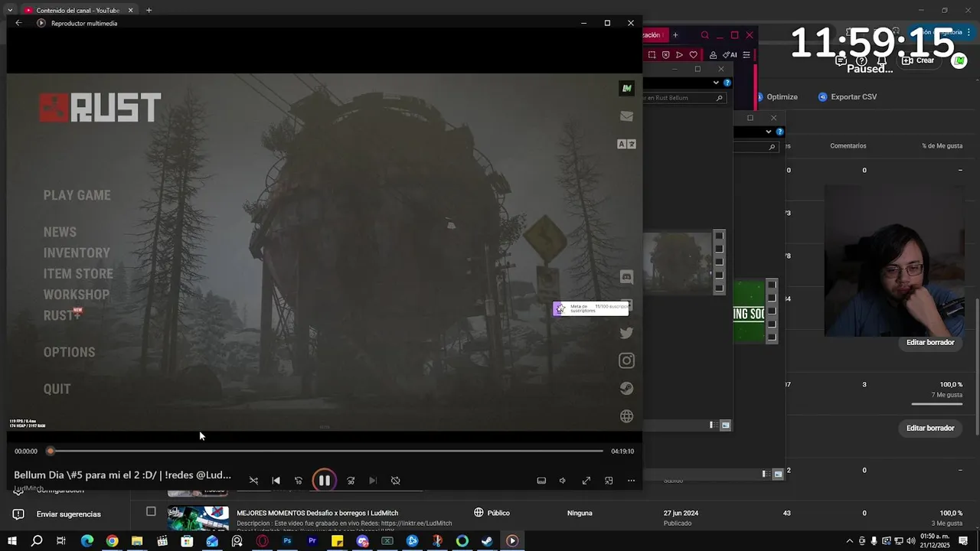Click the media player seek bar handle
Screen dimensions: 980x551
coord(51,452)
